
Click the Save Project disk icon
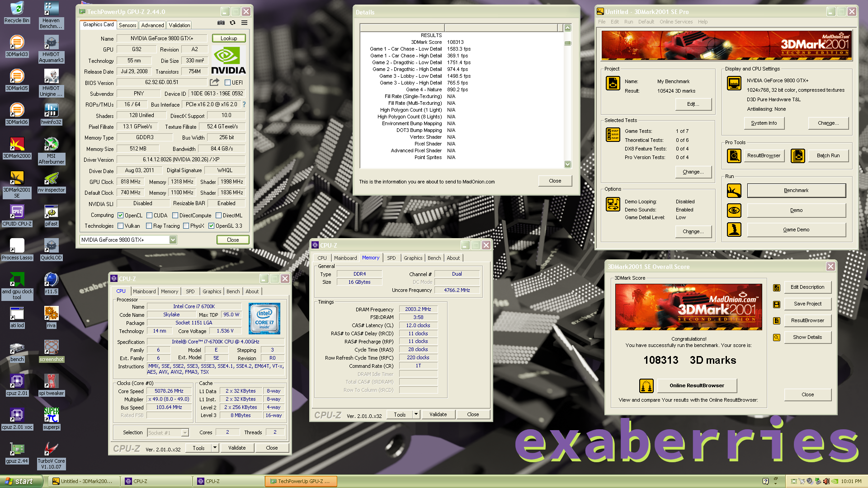[x=776, y=304]
